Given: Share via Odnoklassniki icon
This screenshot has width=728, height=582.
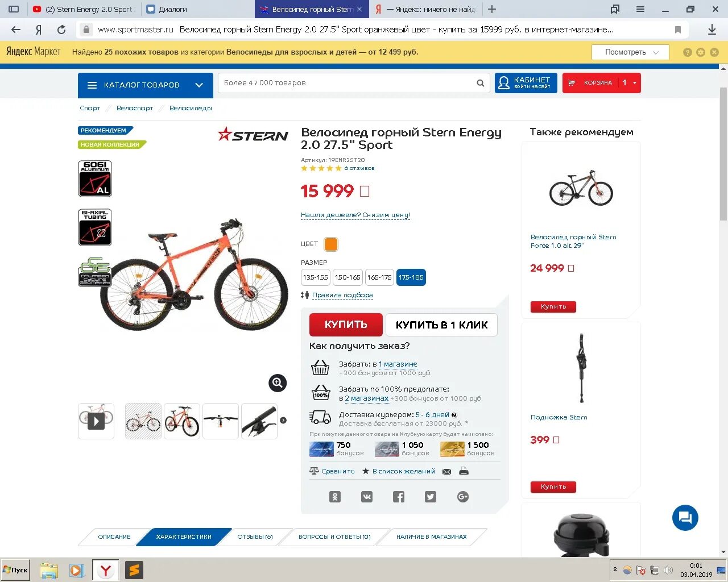Looking at the screenshot, I should point(335,497).
